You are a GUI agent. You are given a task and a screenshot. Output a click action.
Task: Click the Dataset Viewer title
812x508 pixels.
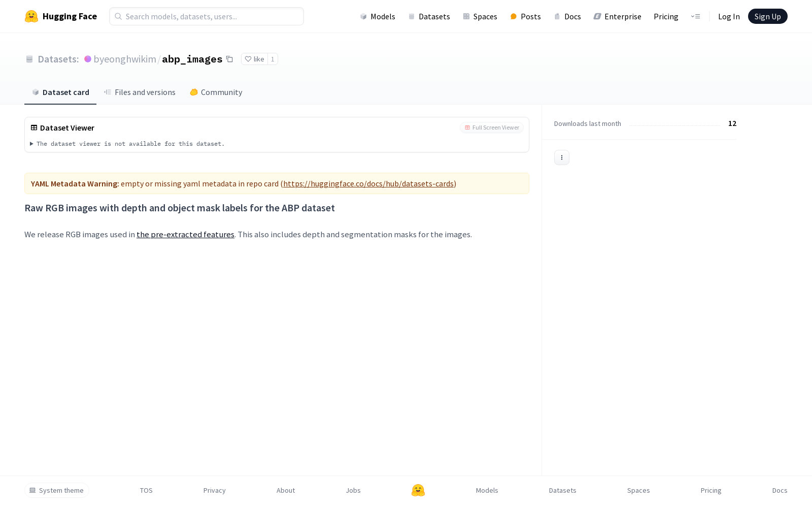pos(67,128)
